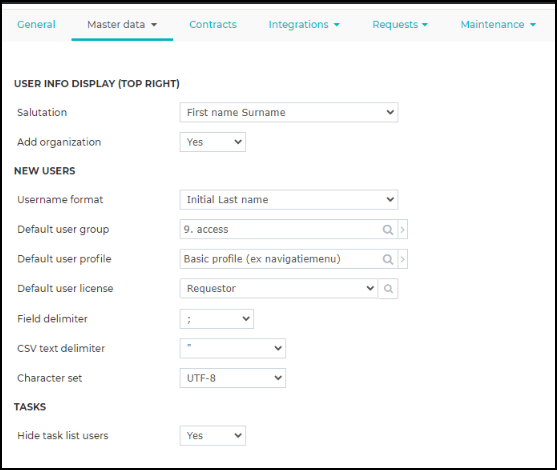
Task: Click the Field delimiter label
Action: [x=52, y=319]
